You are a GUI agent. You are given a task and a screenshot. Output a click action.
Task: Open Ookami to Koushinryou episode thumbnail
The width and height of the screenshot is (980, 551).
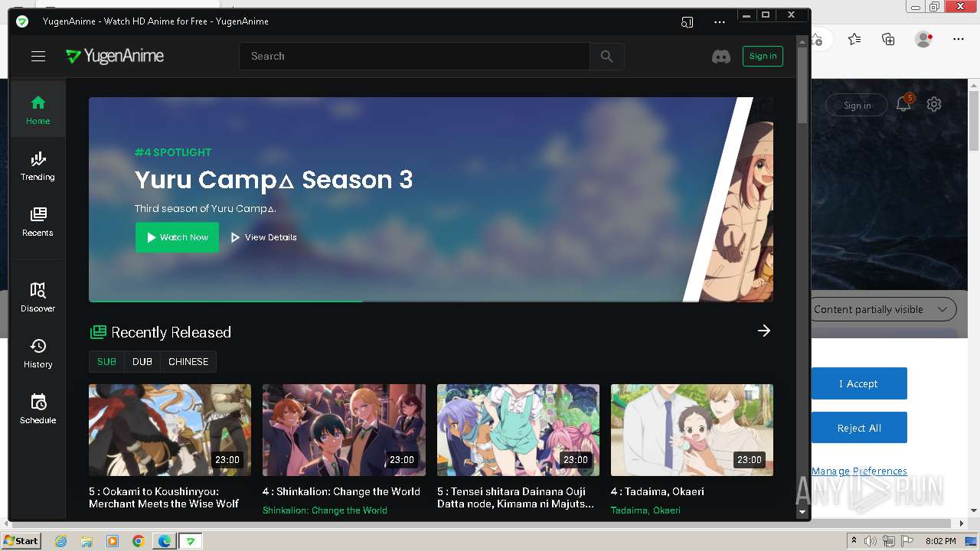click(170, 430)
